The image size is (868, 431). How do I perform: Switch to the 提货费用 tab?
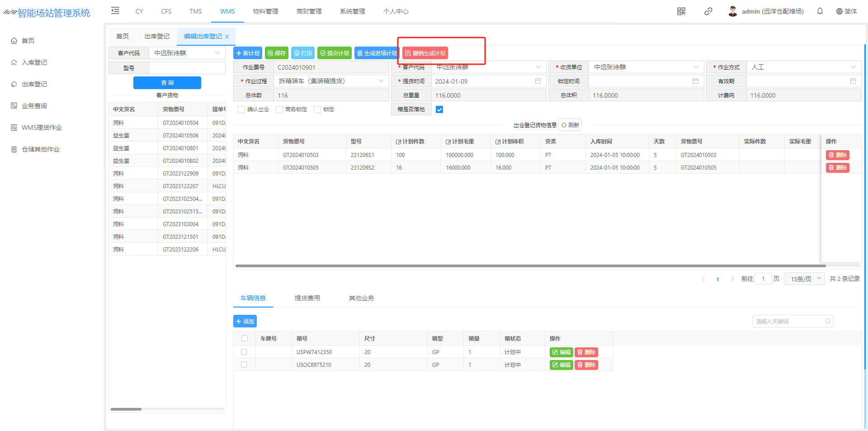click(307, 298)
